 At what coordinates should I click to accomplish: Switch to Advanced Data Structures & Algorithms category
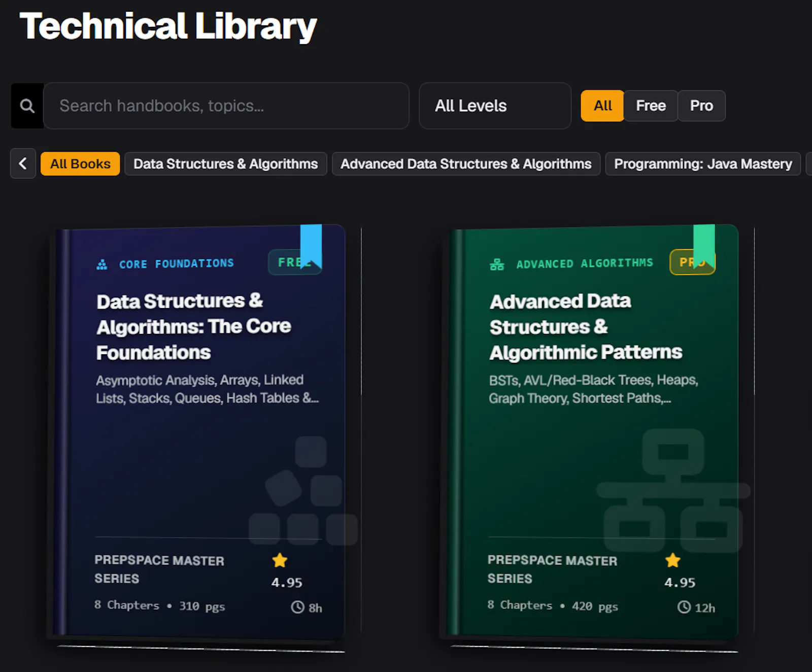tap(466, 164)
